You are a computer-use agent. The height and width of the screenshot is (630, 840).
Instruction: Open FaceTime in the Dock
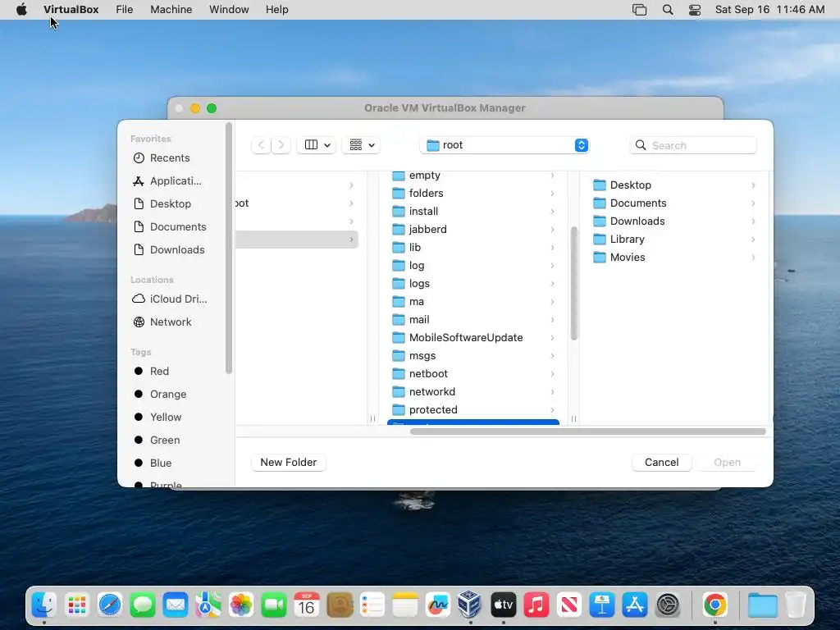274,605
